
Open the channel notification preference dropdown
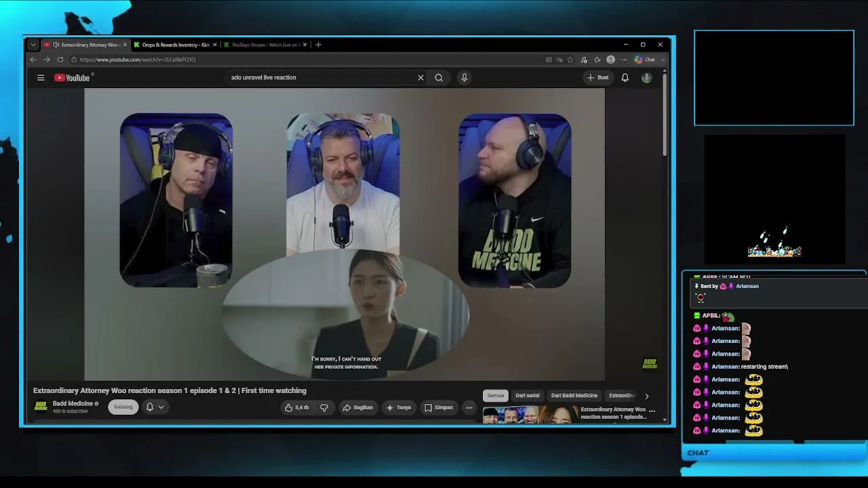click(x=155, y=407)
